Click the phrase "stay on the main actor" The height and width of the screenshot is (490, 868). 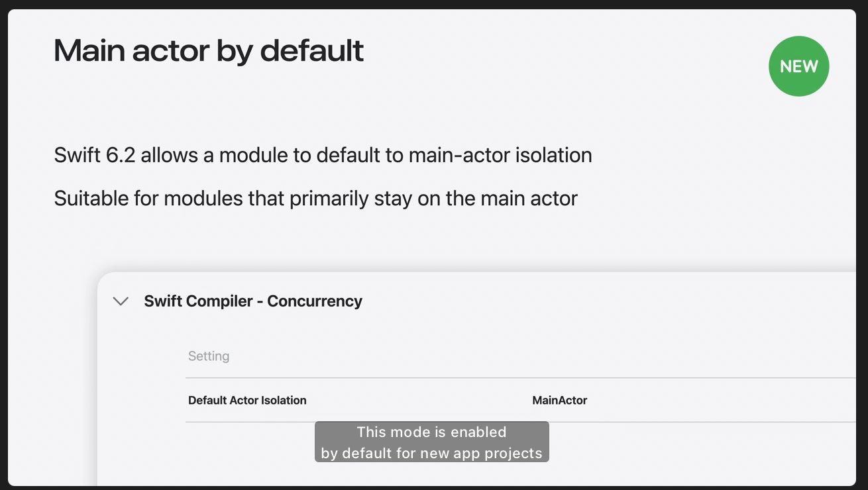pos(497,199)
